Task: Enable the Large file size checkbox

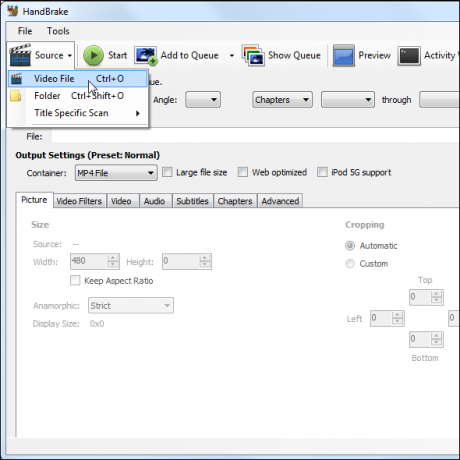Action: click(167, 172)
